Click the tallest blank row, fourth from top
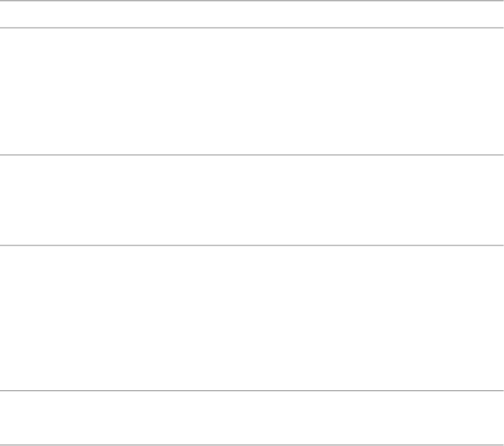Viewport: 504px width, 446px height. 251,317
